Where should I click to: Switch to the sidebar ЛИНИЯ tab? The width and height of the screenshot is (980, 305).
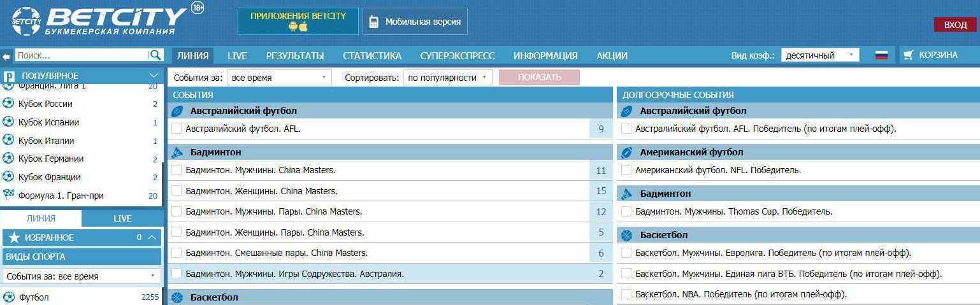(x=41, y=218)
